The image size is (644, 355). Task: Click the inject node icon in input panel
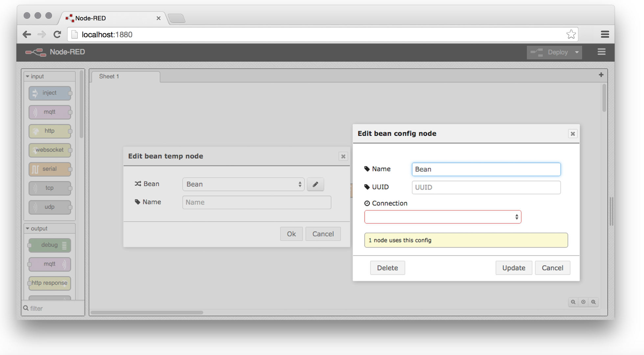(36, 93)
